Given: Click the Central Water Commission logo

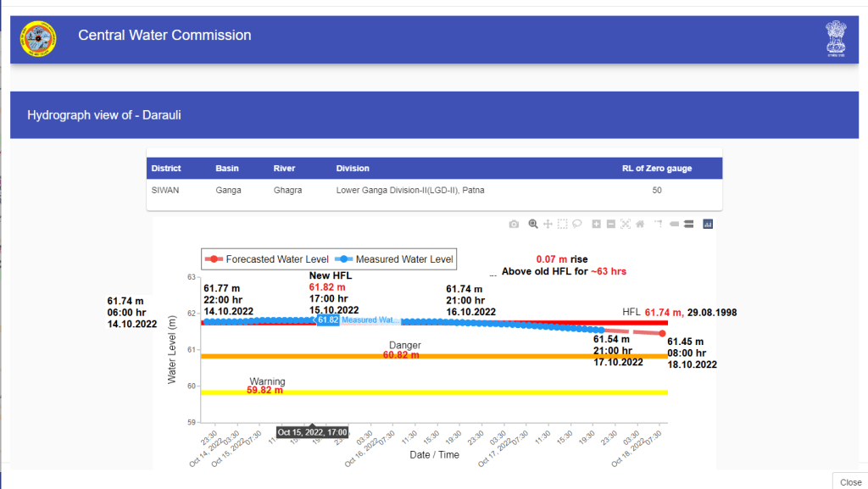Looking at the screenshot, I should pos(38,38).
